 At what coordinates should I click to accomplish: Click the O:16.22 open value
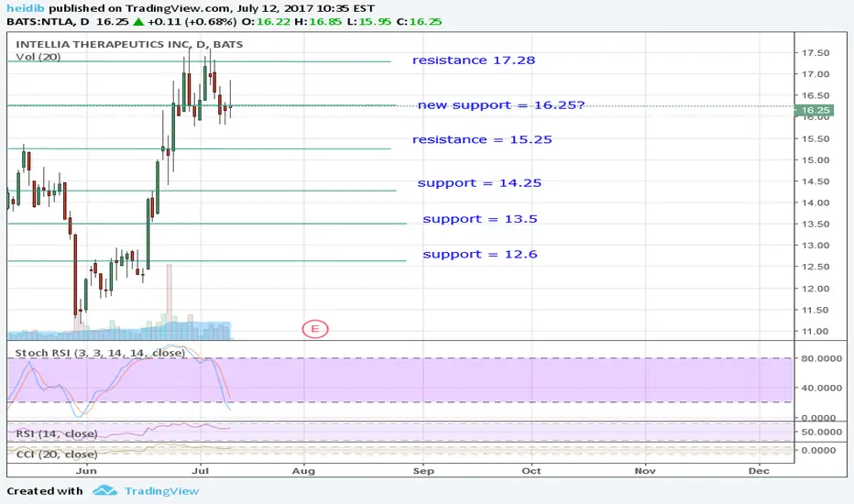[266, 22]
